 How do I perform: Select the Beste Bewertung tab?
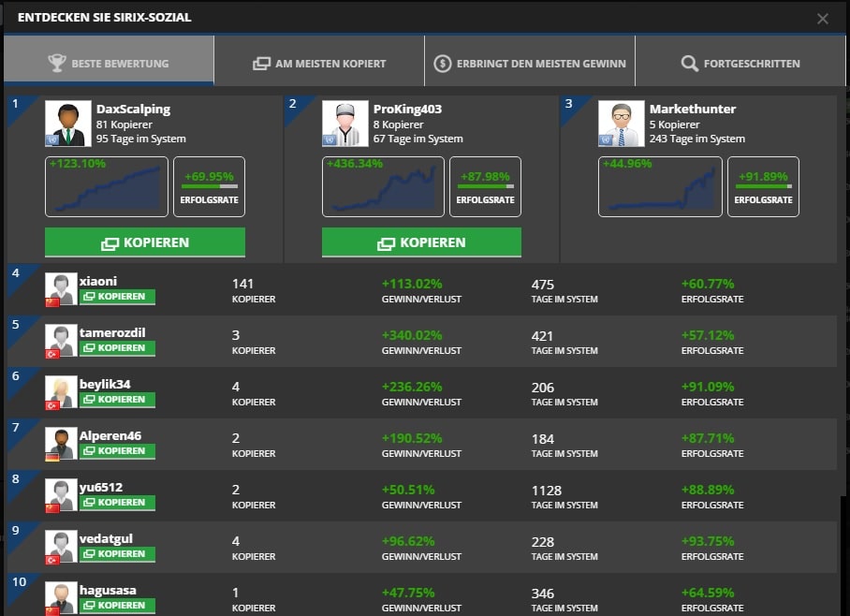[109, 64]
